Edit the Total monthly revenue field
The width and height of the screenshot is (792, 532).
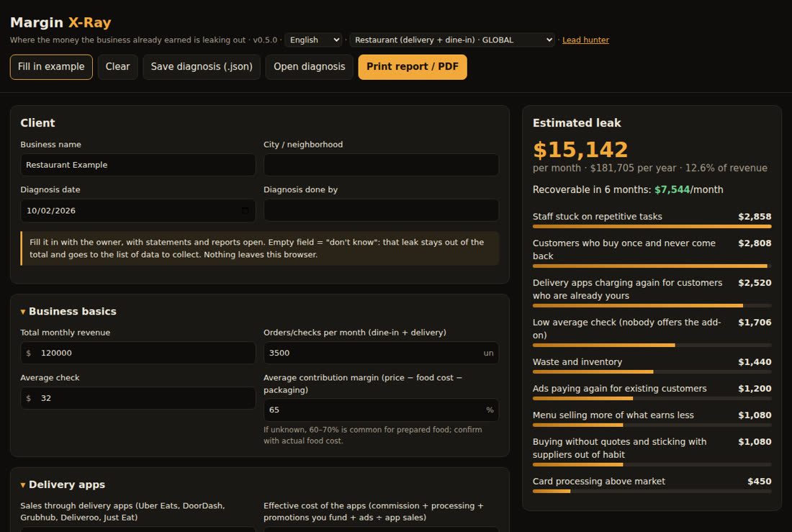138,353
